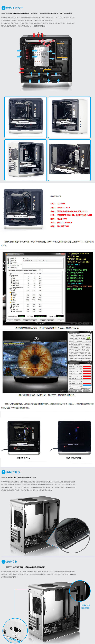Click the text 'CPU 核心频率: 3900 MHz'

tap(78, 254)
